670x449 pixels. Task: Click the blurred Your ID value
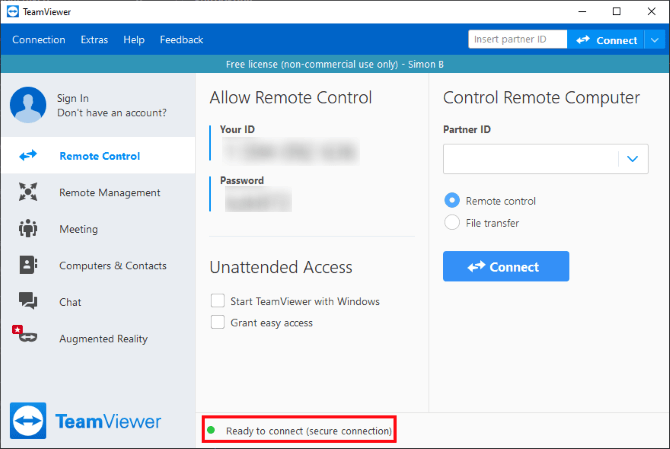[291, 152]
